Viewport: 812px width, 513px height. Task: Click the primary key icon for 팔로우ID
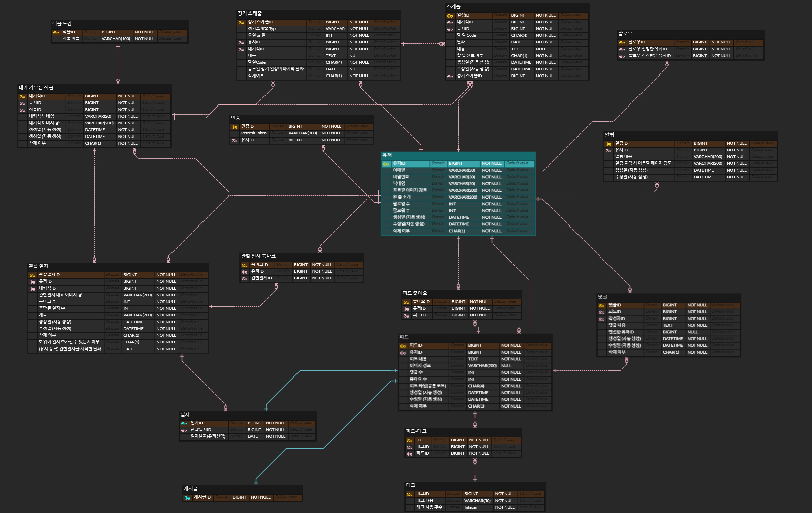622,42
